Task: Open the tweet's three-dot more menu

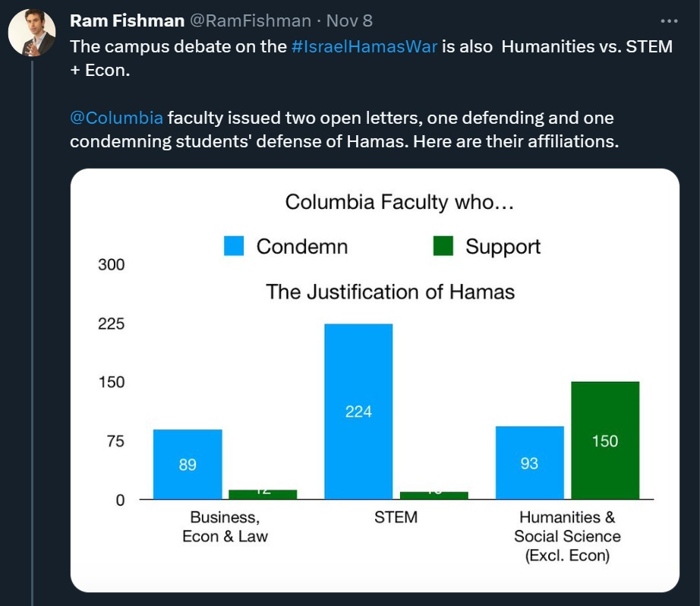Action: (669, 21)
